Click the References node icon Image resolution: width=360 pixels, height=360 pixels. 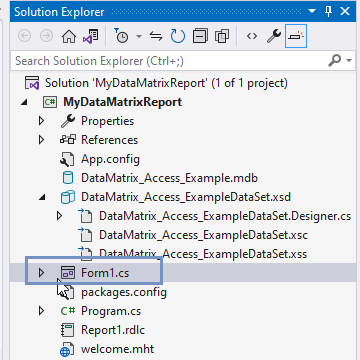pos(68,140)
